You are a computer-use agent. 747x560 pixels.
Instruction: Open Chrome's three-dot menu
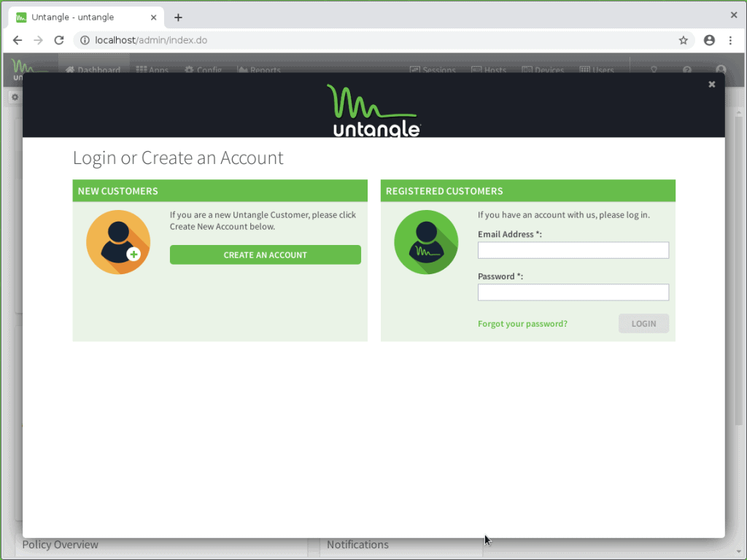(730, 41)
